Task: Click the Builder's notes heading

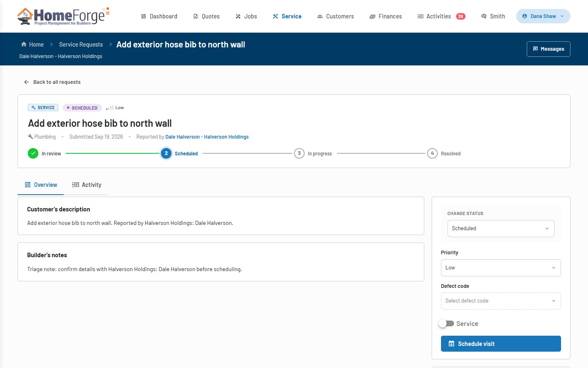Action: pos(47,255)
